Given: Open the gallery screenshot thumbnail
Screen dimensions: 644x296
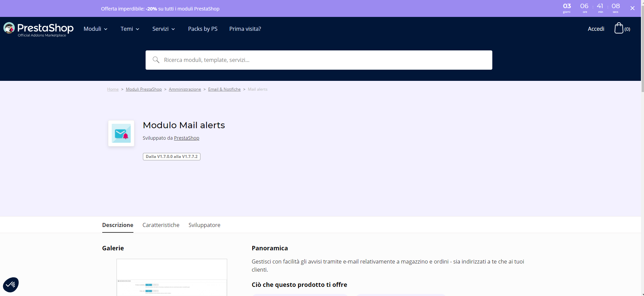Looking at the screenshot, I should click(172, 277).
